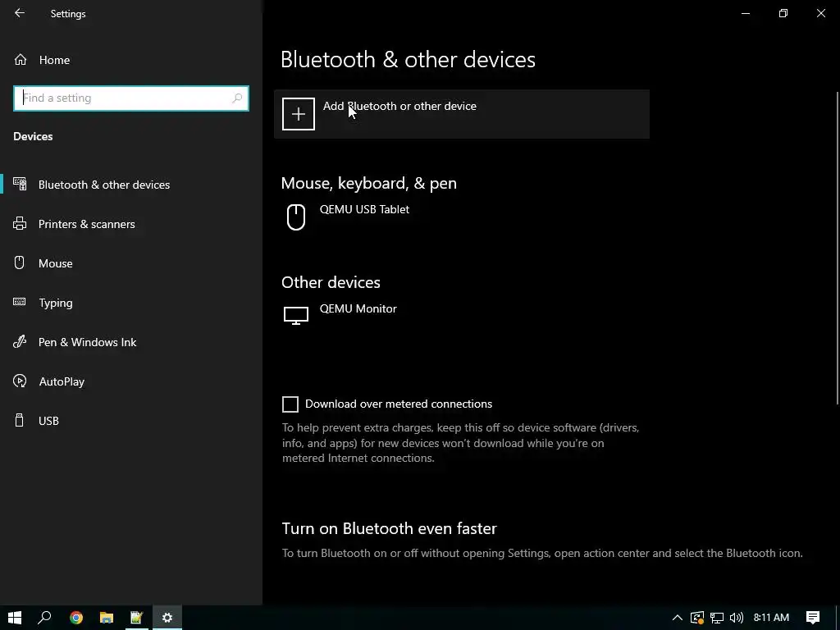Select Bluetooth & other devices in sidebar
Image resolution: width=840 pixels, height=630 pixels.
click(x=131, y=185)
